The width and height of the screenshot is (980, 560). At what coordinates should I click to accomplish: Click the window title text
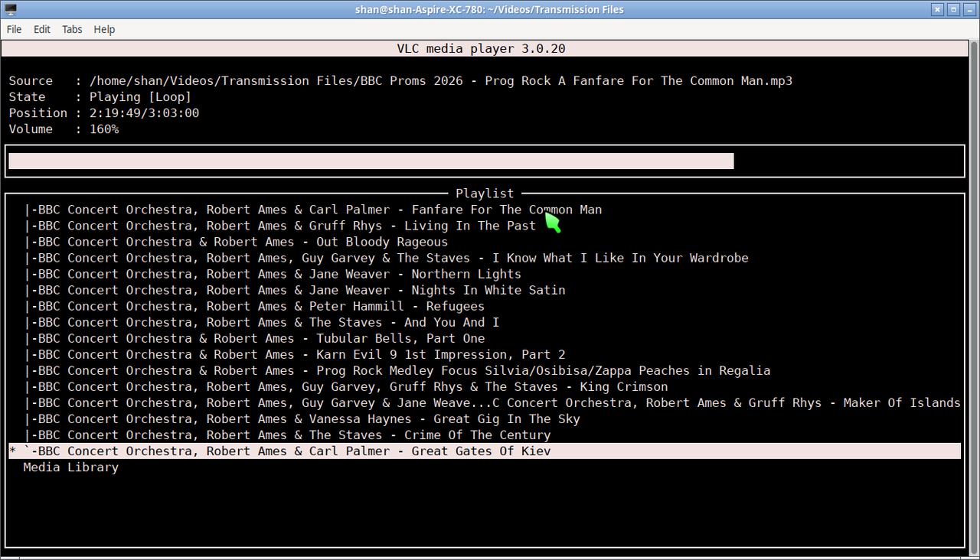pos(490,9)
